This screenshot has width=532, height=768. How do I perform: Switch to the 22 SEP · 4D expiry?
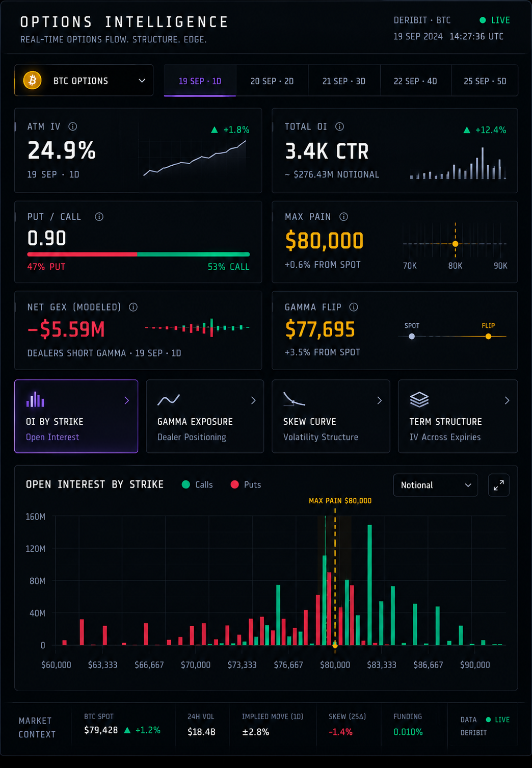(x=415, y=81)
